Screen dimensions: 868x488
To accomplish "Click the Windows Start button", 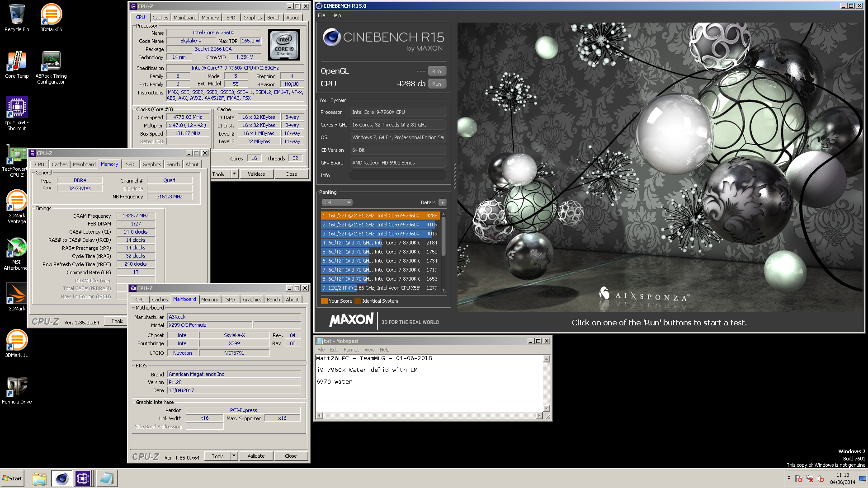I will (x=13, y=479).
